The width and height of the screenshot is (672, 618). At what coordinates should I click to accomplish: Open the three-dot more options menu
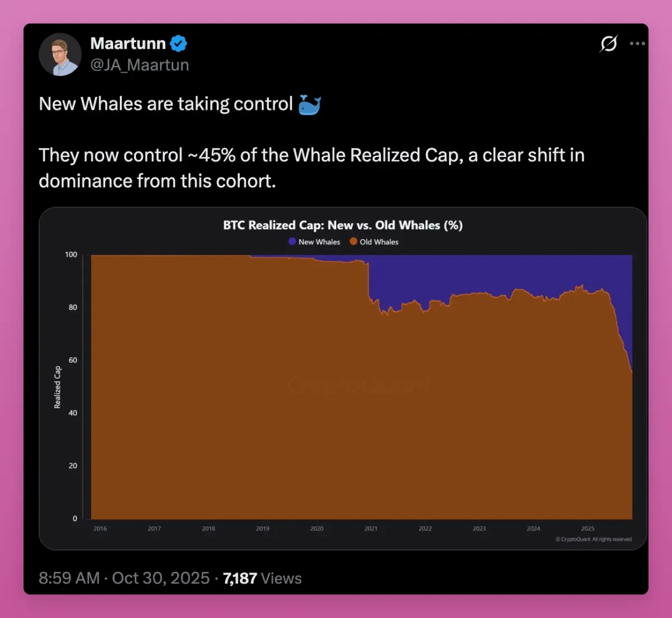coord(637,43)
